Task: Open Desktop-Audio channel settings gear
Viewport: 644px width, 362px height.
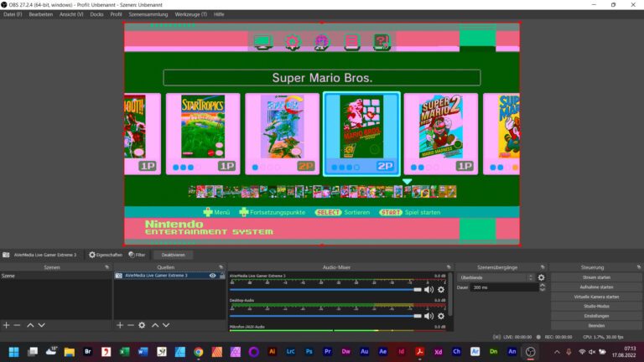Action: [x=441, y=316]
